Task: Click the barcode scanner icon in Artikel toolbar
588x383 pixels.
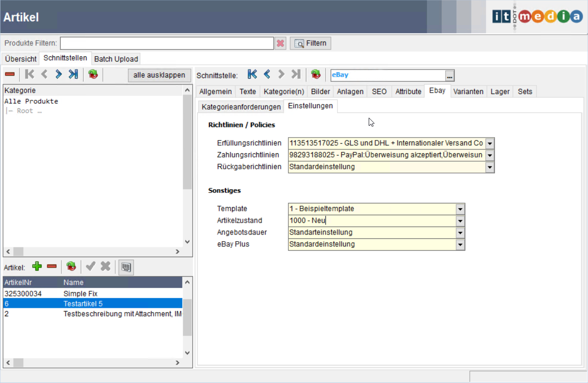Action: (x=126, y=267)
